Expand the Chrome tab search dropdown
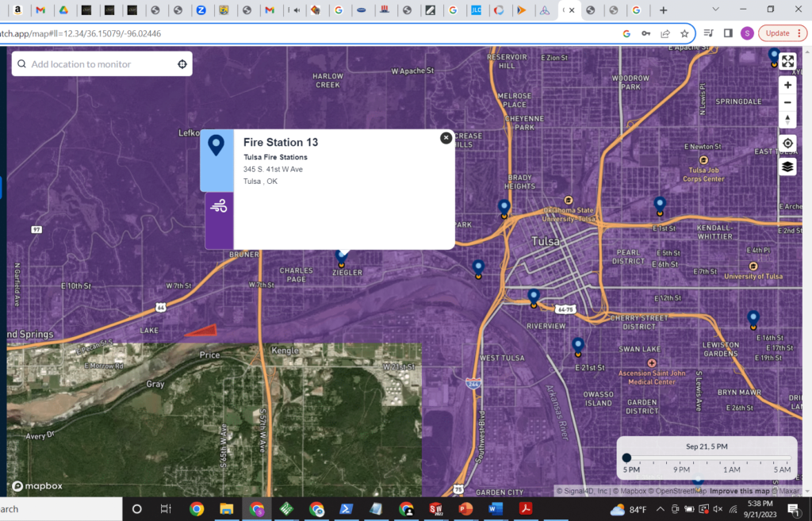This screenshot has width=812, height=521. 717,10
